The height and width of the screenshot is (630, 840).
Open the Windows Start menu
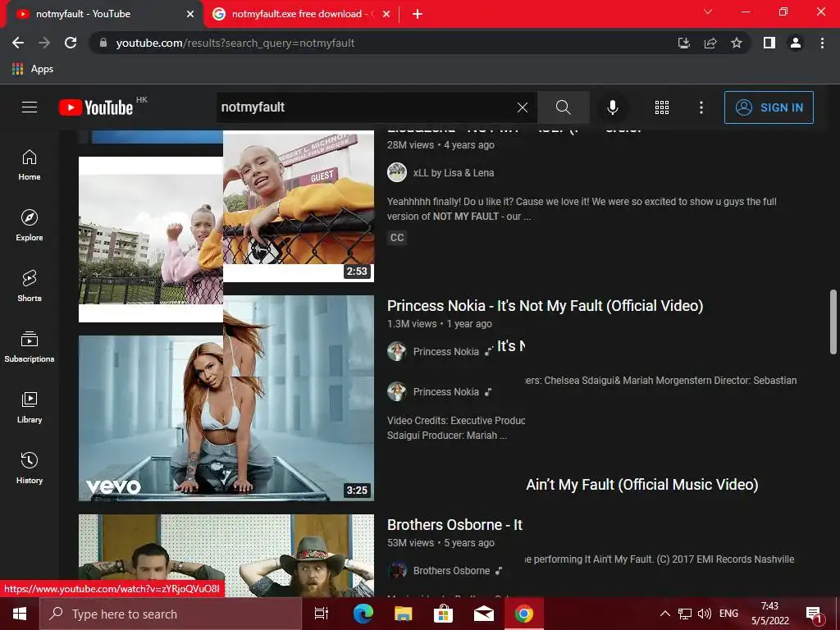(x=20, y=614)
